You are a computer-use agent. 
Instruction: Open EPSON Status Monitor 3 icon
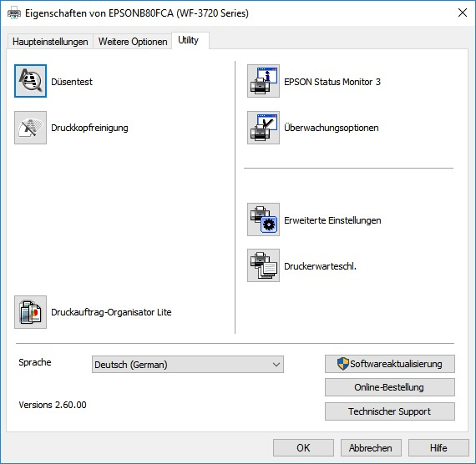(x=263, y=81)
